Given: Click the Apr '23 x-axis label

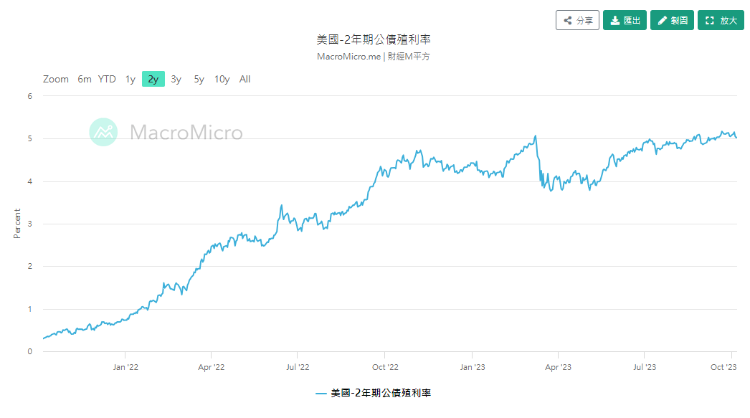Looking at the screenshot, I should [x=557, y=367].
